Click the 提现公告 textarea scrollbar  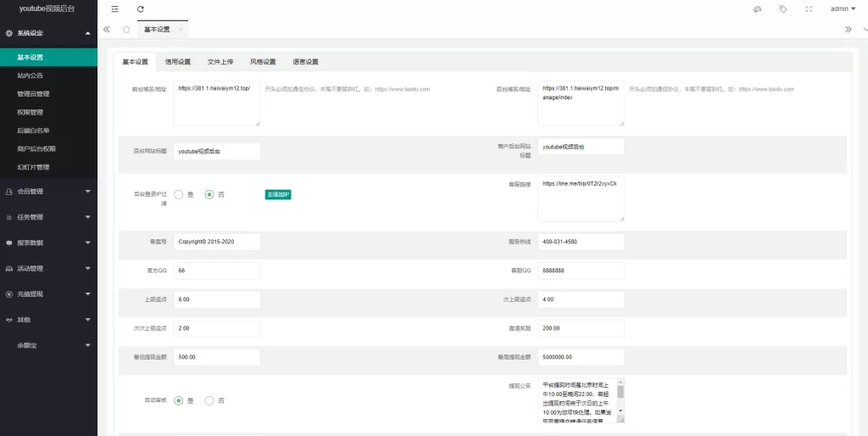point(620,400)
